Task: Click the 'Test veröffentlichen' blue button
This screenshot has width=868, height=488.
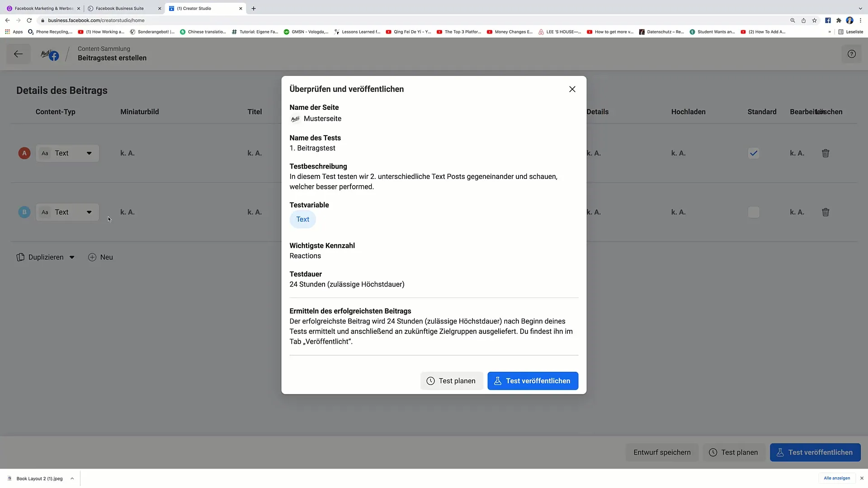Action: (x=533, y=381)
